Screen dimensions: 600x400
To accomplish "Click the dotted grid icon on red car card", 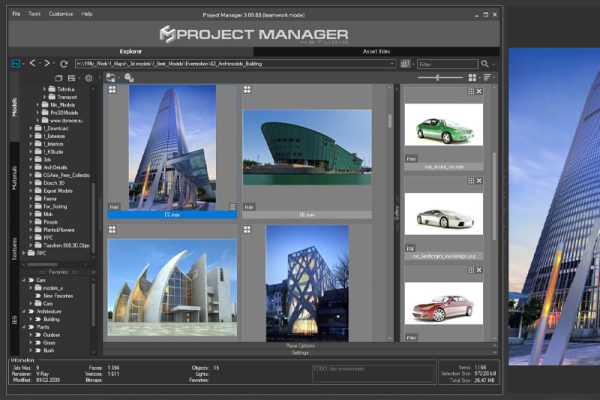I will (x=471, y=270).
